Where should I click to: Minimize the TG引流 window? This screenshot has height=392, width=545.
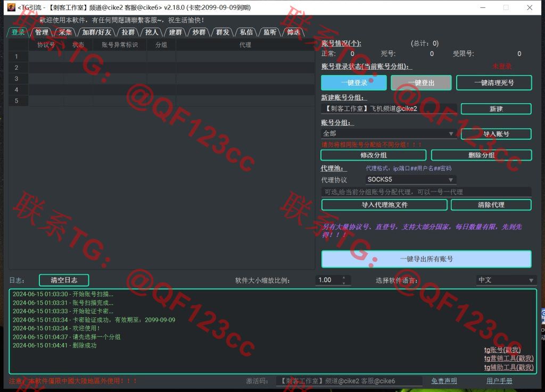(483, 7)
